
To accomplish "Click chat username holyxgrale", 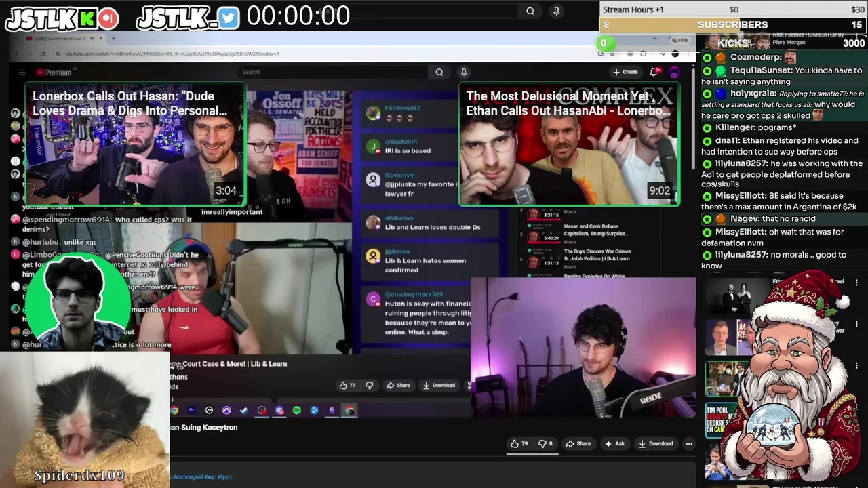I will point(753,94).
